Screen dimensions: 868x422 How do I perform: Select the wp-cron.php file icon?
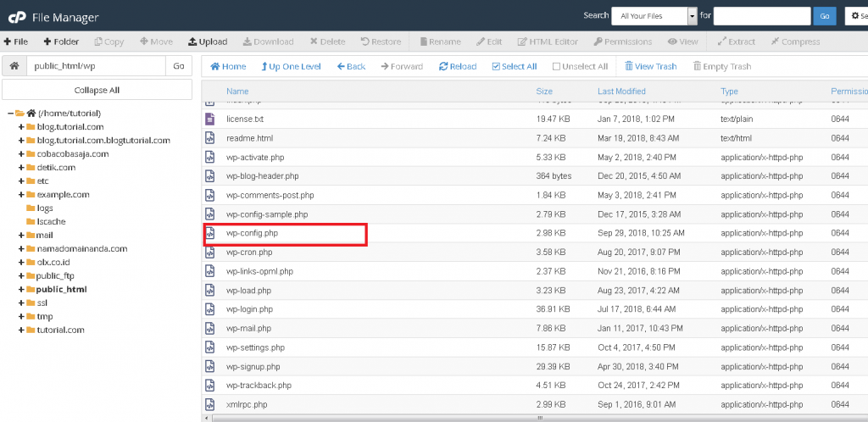pos(210,253)
